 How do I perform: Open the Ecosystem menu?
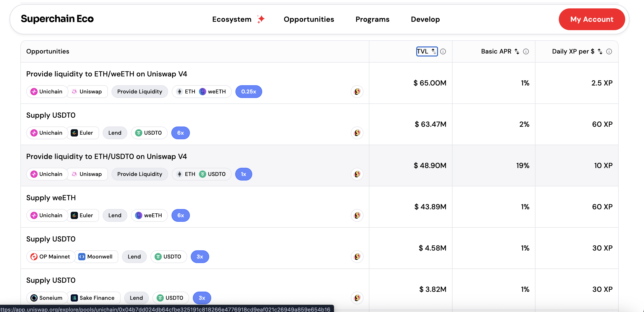coord(232,19)
